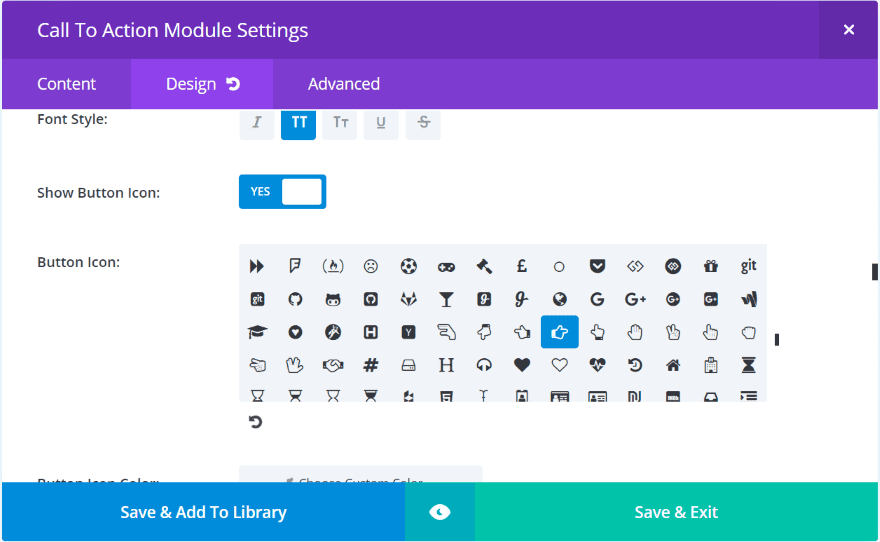Select the plain Google Plus G+ icon
Image resolution: width=880 pixels, height=542 pixels.
pos(635,299)
